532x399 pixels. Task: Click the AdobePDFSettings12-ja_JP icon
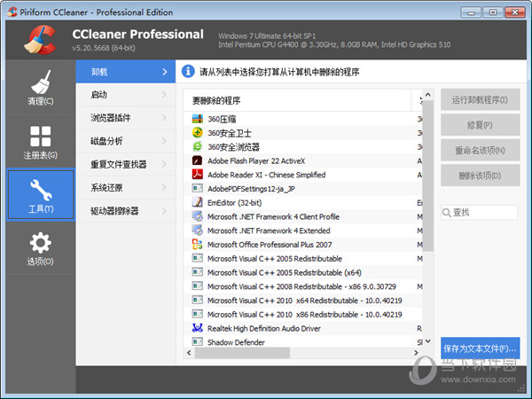198,188
